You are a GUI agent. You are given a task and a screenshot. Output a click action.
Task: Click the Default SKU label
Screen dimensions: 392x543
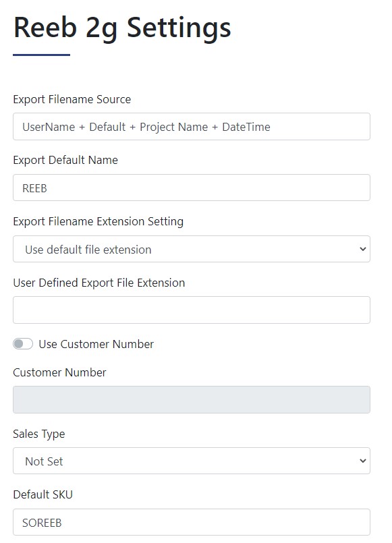click(x=43, y=494)
